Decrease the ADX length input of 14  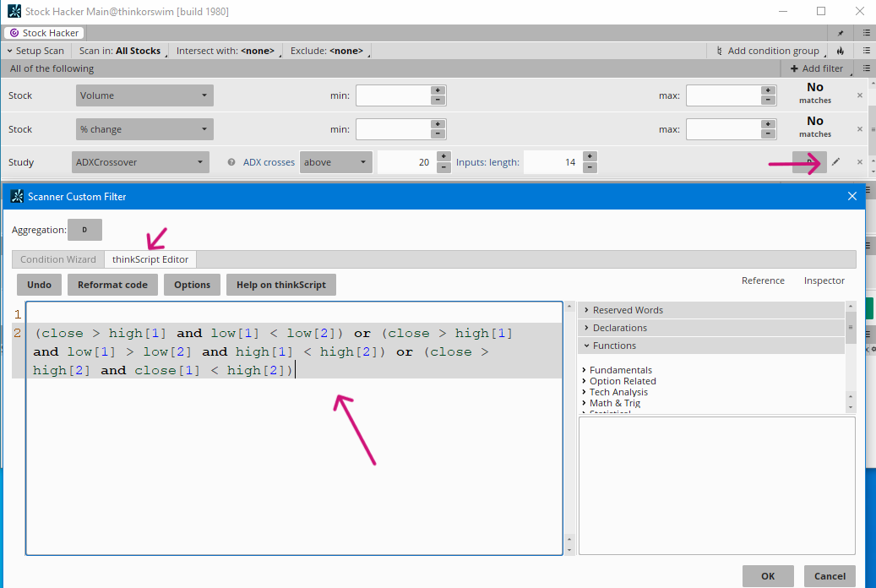tap(590, 167)
